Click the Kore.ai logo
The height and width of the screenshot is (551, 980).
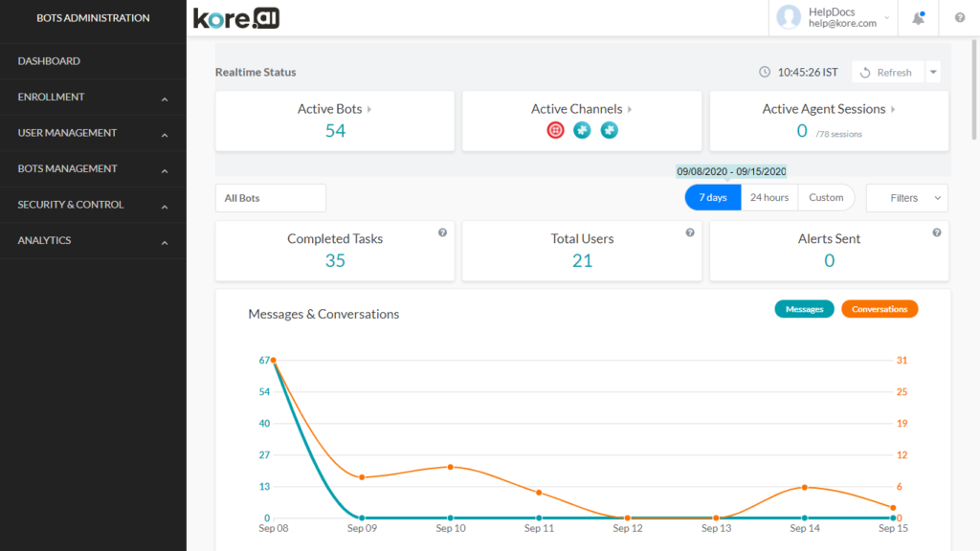pos(235,17)
